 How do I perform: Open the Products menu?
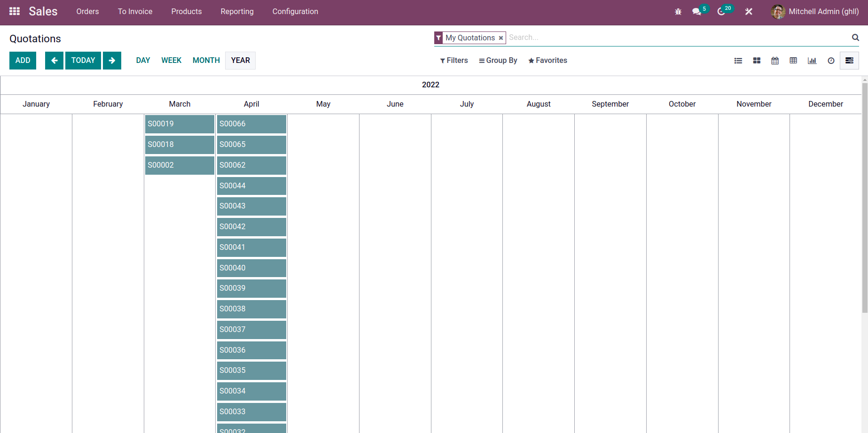pyautogui.click(x=187, y=12)
